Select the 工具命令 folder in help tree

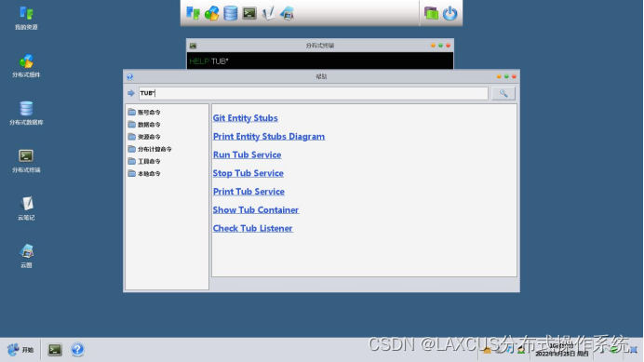click(144, 162)
